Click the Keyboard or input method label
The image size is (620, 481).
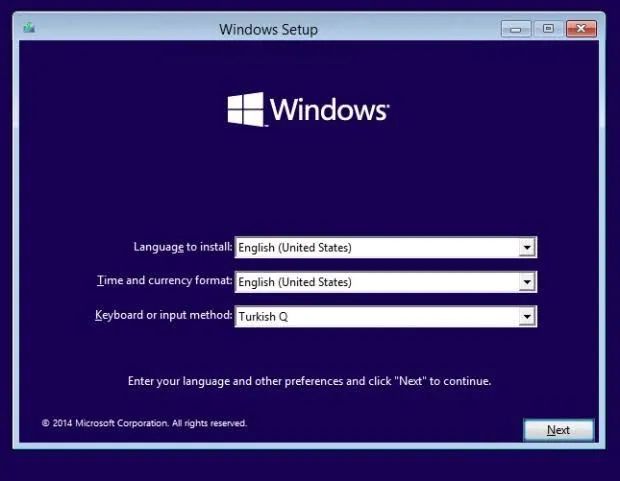pos(164,315)
